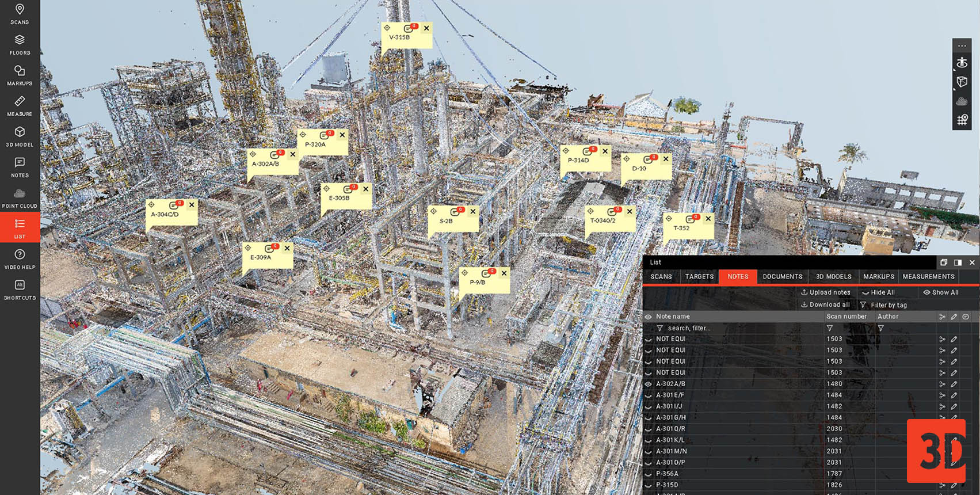Toggle visibility of the A-302A/B note
980x495 pixels.
pyautogui.click(x=648, y=384)
